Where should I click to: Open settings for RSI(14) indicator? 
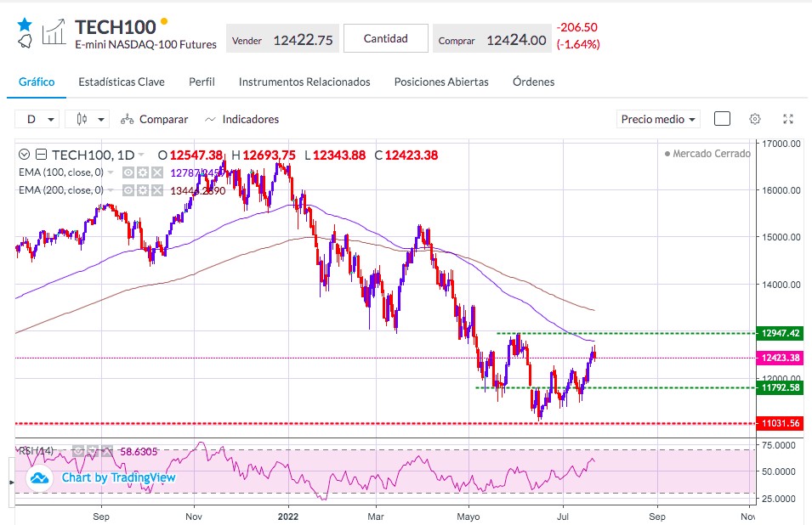[92, 452]
